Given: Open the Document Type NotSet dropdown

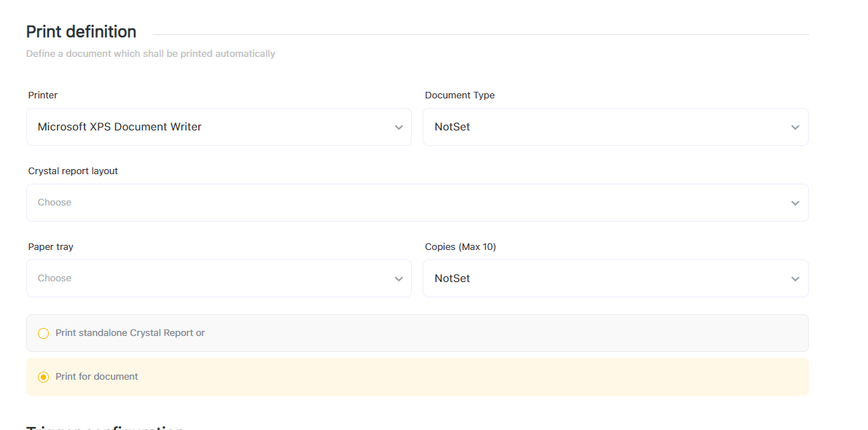Looking at the screenshot, I should pyautogui.click(x=605, y=127).
